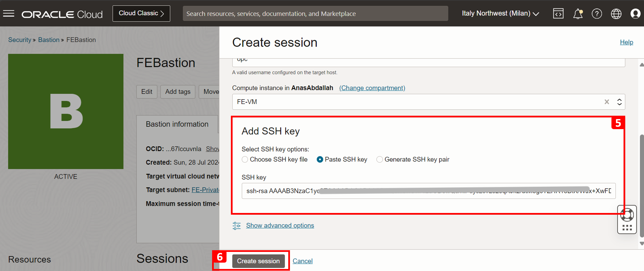Open the hamburger navigation menu
The width and height of the screenshot is (644, 271).
pyautogui.click(x=9, y=13)
